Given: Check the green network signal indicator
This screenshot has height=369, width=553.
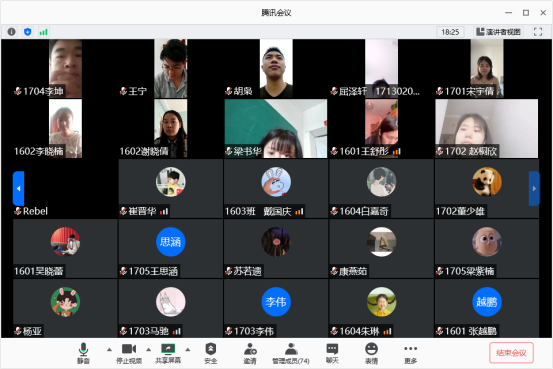Looking at the screenshot, I should coord(43,32).
